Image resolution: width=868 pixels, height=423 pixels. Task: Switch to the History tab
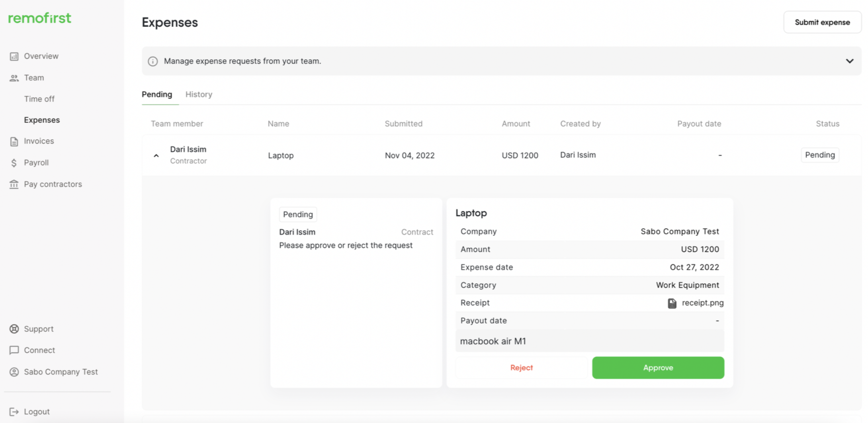pos(199,94)
